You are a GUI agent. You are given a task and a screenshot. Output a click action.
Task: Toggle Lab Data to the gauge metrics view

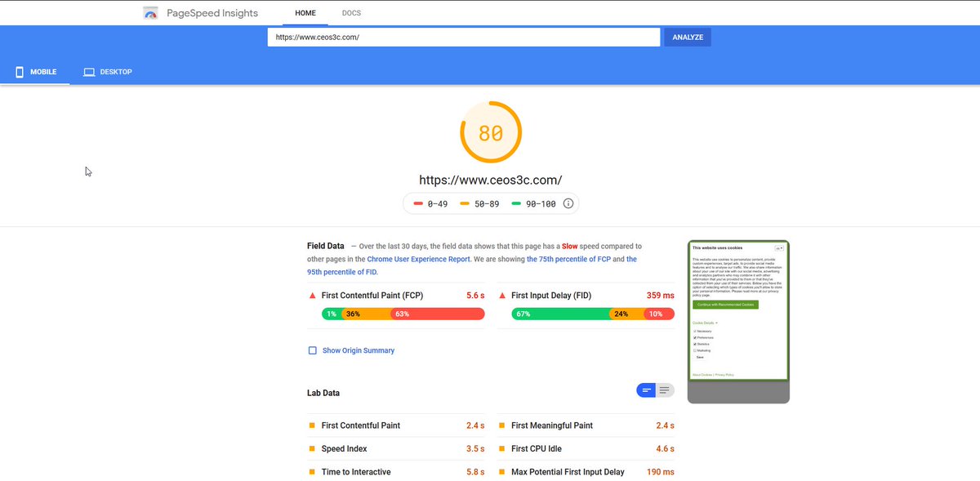[x=646, y=390]
